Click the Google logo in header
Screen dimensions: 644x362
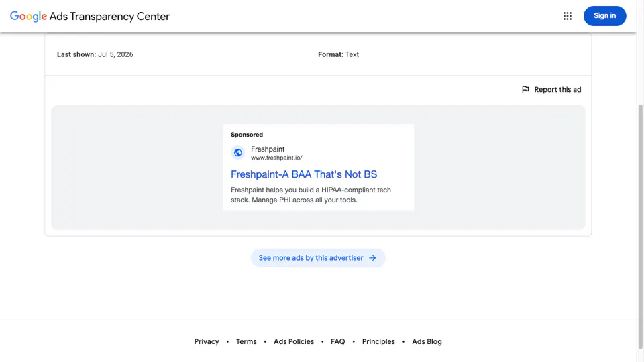point(28,16)
